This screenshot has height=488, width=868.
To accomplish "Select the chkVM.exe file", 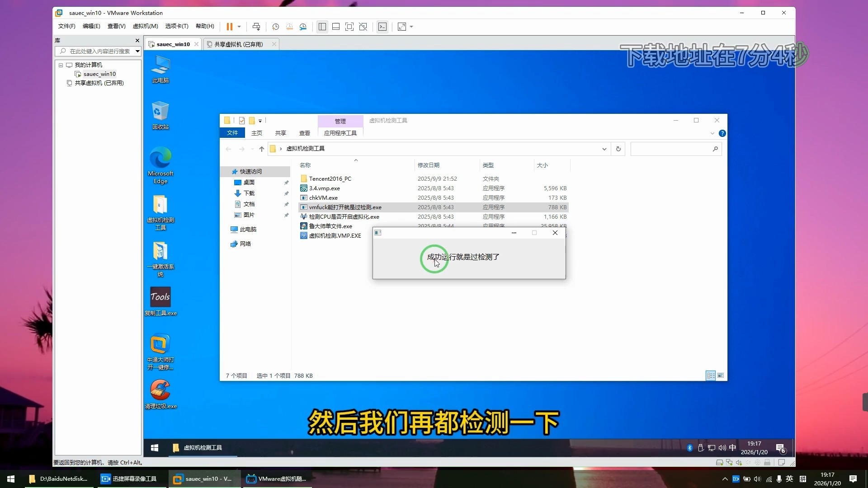I will coord(323,198).
